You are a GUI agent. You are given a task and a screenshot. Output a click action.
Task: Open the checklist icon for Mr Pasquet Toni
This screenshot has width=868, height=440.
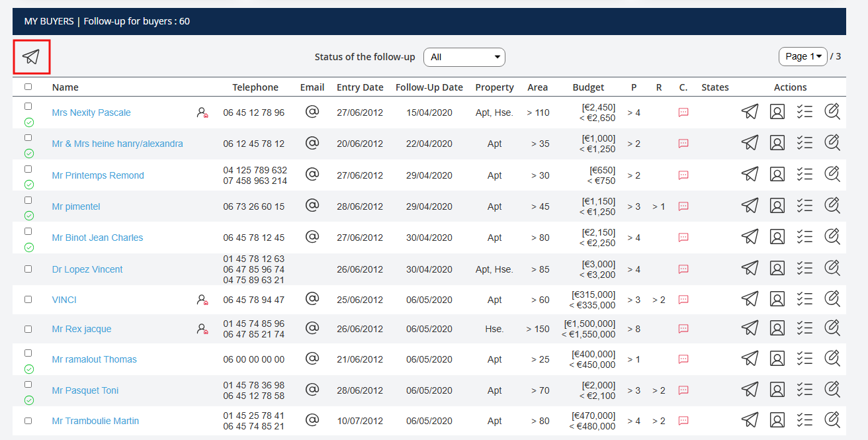[804, 390]
